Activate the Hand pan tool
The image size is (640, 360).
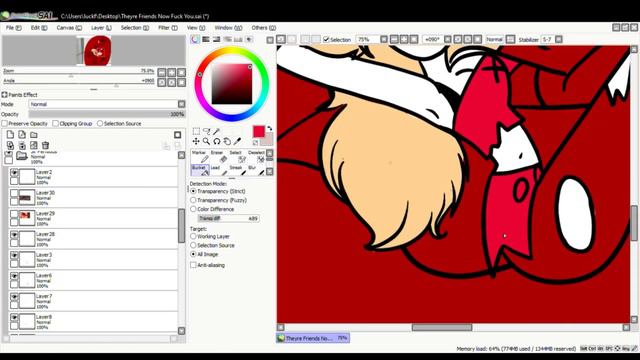pyautogui.click(x=227, y=141)
